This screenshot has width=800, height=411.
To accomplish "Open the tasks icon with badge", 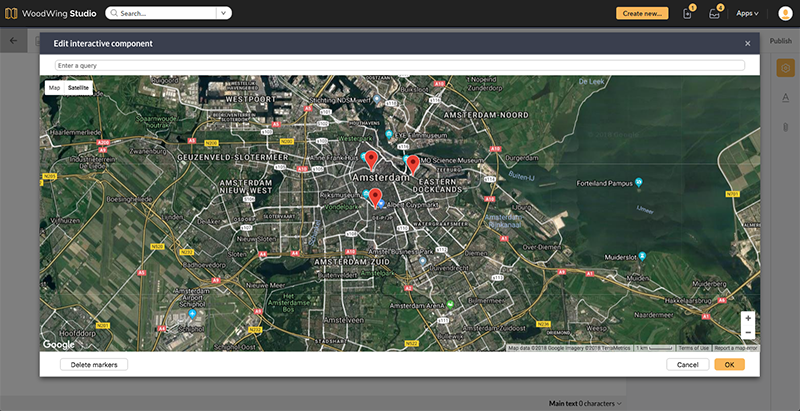I will [x=687, y=14].
